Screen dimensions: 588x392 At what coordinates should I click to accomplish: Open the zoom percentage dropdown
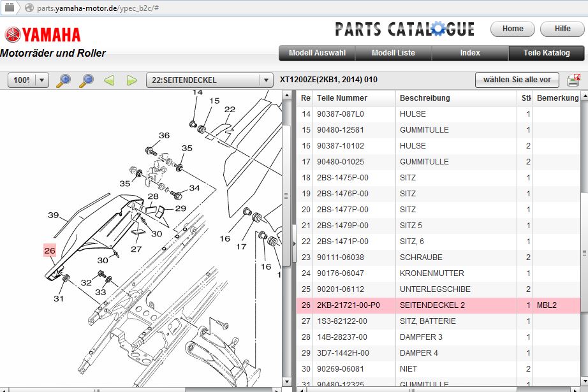coord(42,80)
